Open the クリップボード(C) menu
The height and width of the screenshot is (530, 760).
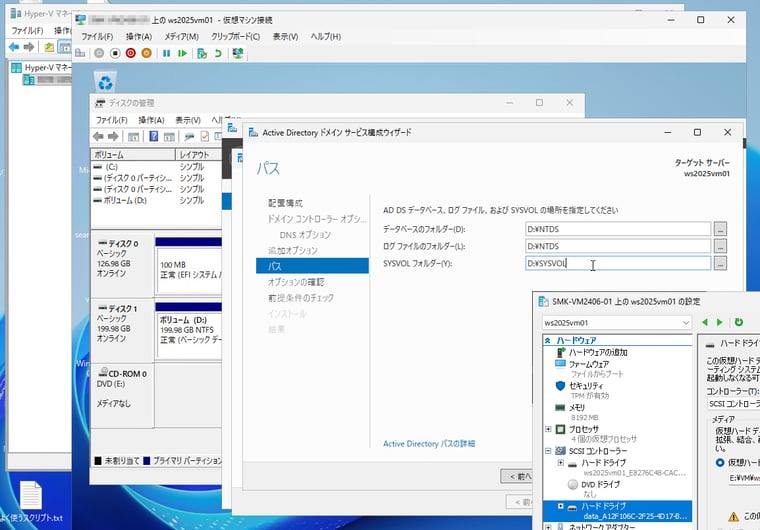pos(234,36)
